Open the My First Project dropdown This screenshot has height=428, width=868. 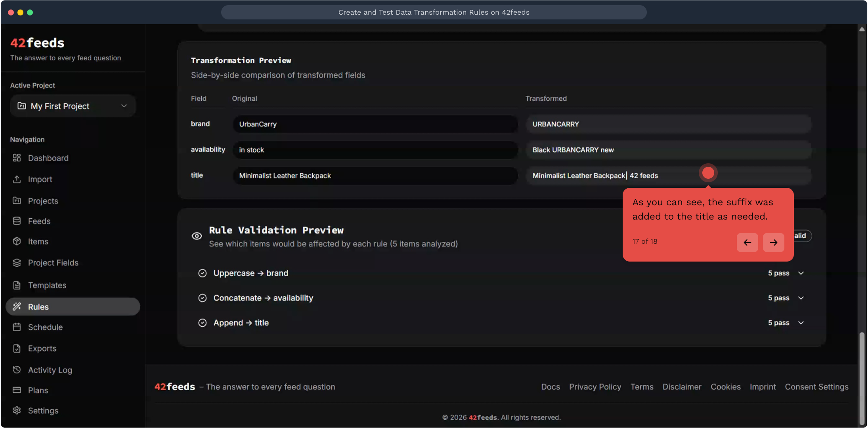coord(73,106)
